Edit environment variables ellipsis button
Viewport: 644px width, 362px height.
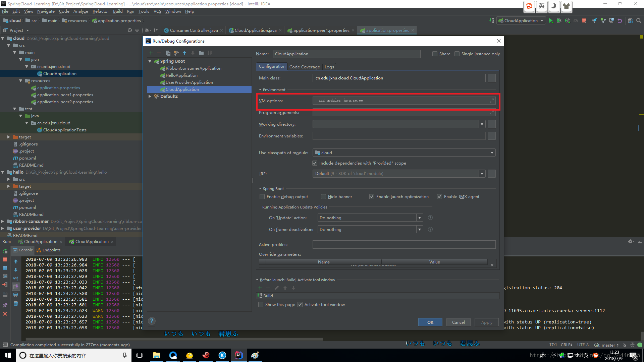492,136
